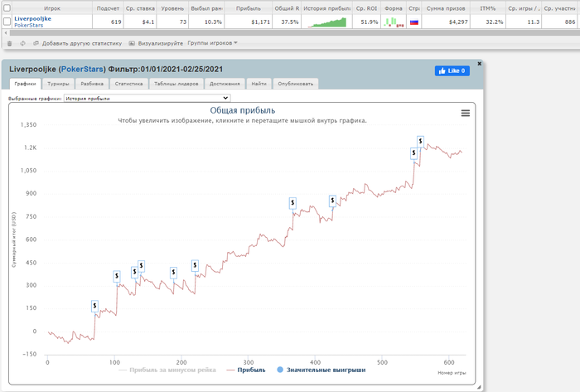Click the $4,297 prize sum cell

(446, 22)
